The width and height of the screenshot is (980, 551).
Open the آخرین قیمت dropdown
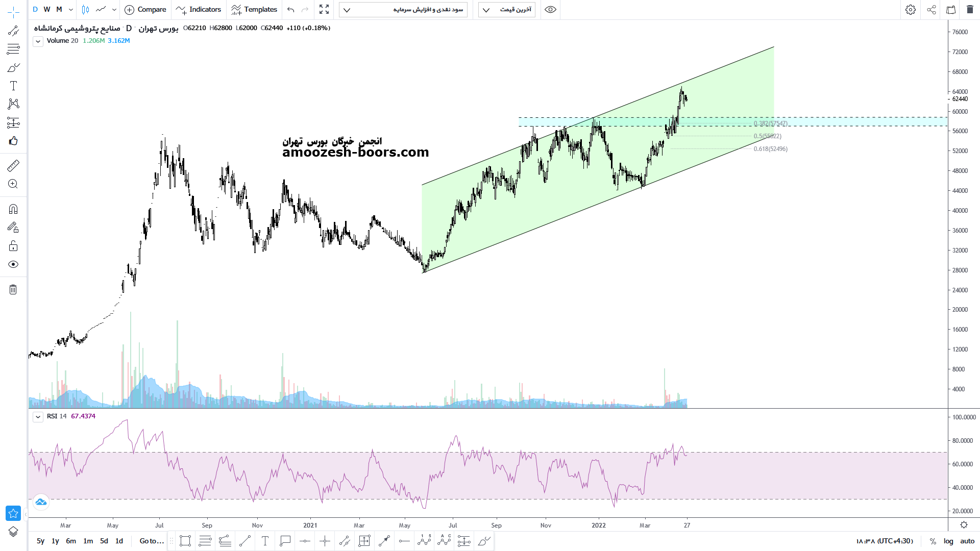(x=506, y=10)
